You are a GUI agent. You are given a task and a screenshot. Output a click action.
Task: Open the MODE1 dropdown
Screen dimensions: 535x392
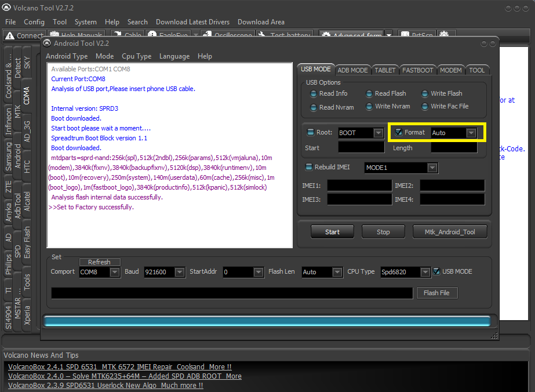pos(432,168)
